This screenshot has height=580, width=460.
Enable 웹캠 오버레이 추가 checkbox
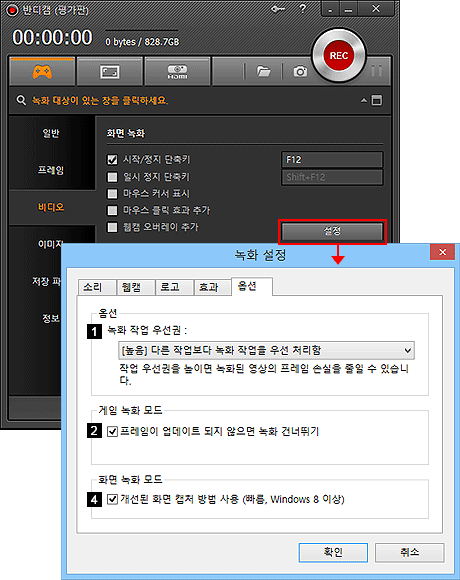[x=112, y=227]
